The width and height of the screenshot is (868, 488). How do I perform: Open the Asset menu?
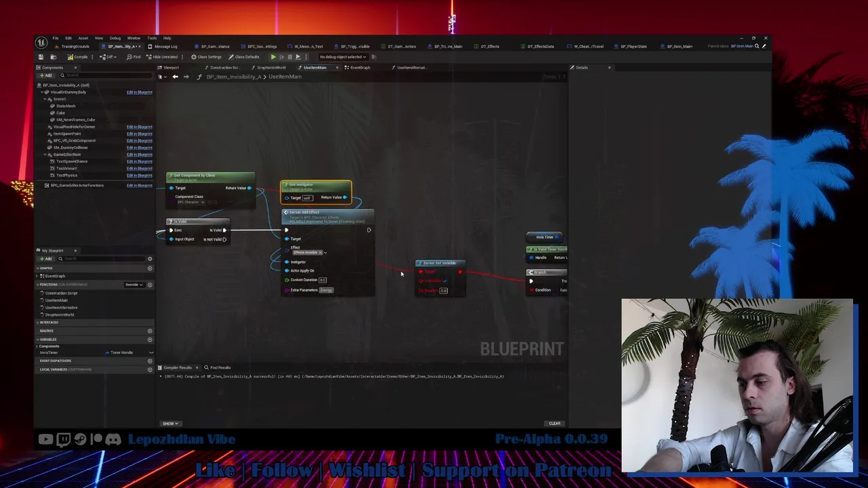tap(83, 38)
